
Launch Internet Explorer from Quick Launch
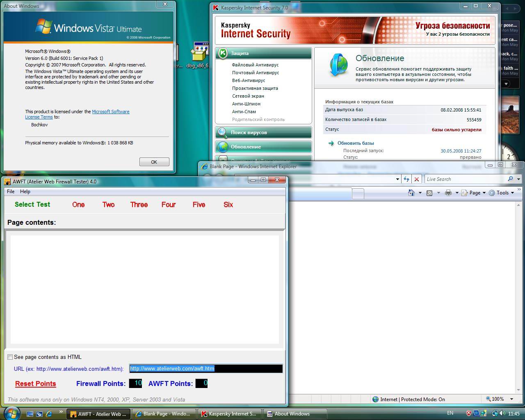click(x=49, y=414)
